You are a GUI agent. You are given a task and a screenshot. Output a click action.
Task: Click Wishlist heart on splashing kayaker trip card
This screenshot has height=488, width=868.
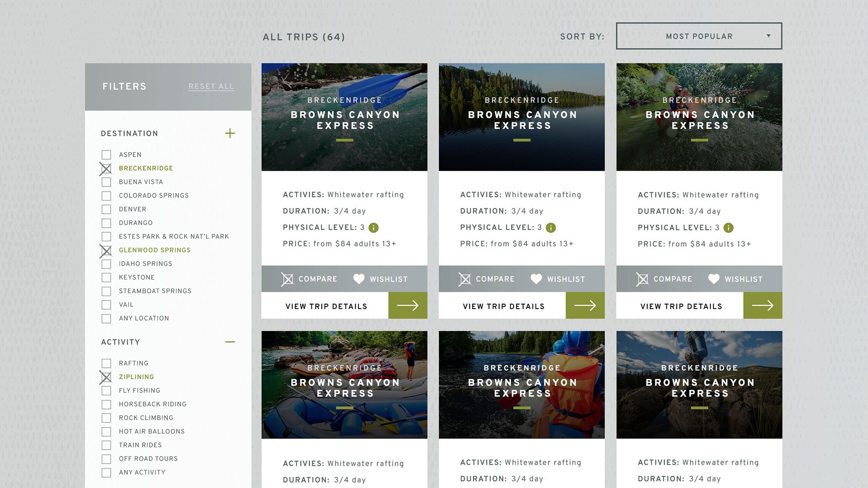pos(714,279)
